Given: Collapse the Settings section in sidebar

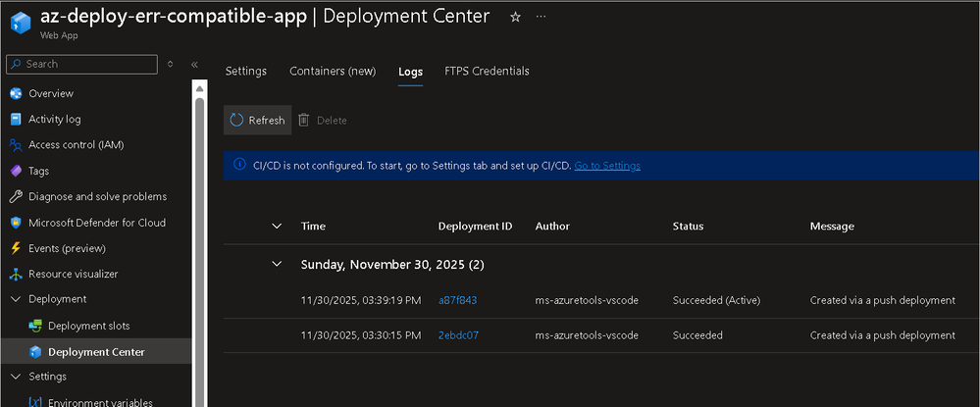Looking at the screenshot, I should 16,377.
